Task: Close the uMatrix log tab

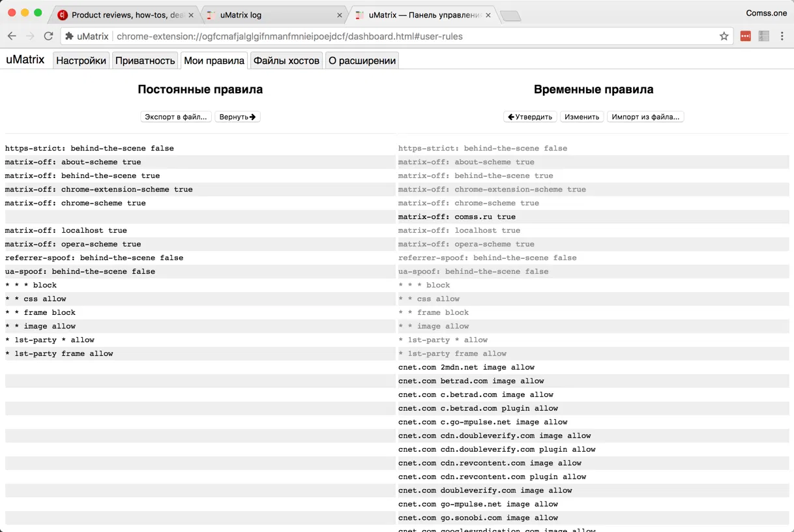Action: coord(340,15)
